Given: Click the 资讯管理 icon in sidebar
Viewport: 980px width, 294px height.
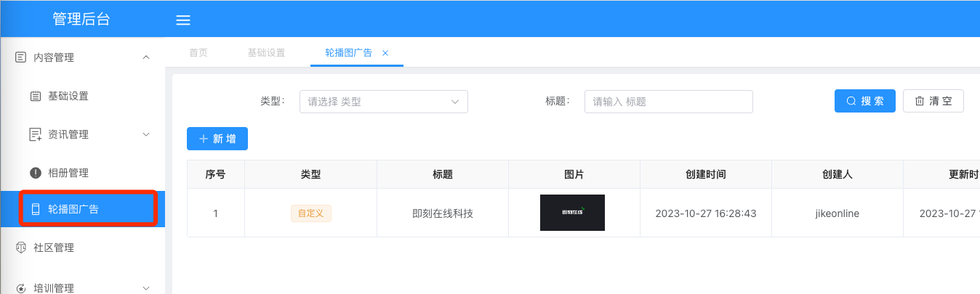Looking at the screenshot, I should click(x=35, y=134).
